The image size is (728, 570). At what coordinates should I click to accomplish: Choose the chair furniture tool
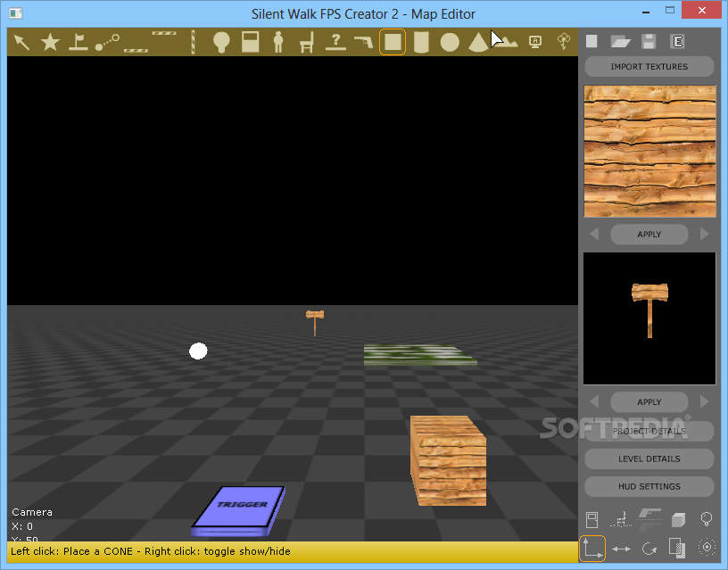(x=307, y=42)
